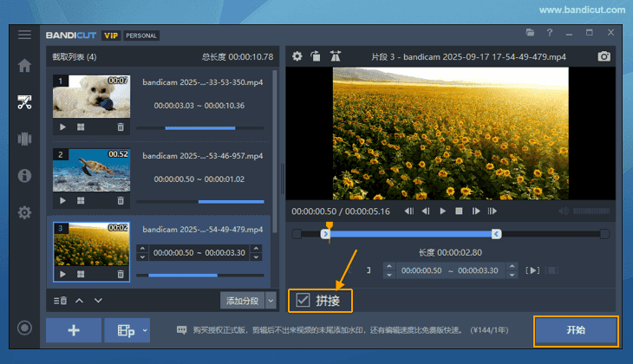
Task: Play the preview video
Action: click(442, 211)
